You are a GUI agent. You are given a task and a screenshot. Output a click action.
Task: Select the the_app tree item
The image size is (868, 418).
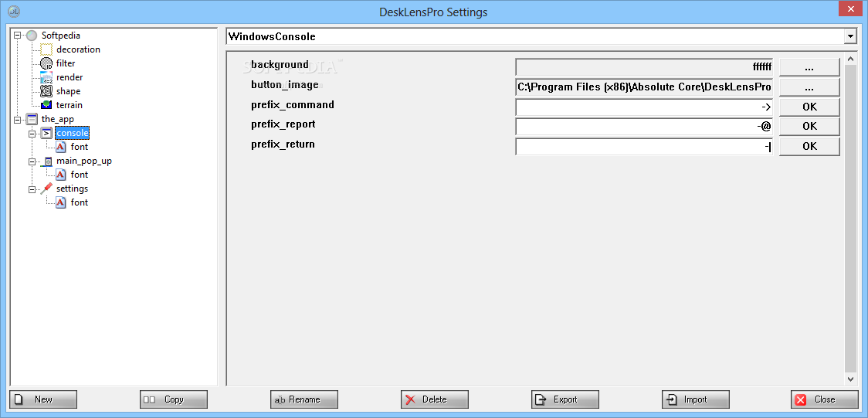(58, 119)
